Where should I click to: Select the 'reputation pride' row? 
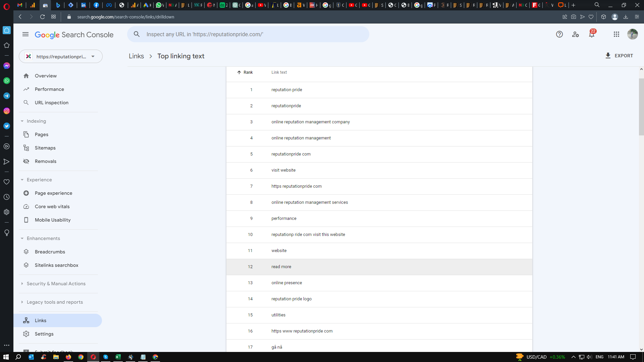tap(379, 90)
